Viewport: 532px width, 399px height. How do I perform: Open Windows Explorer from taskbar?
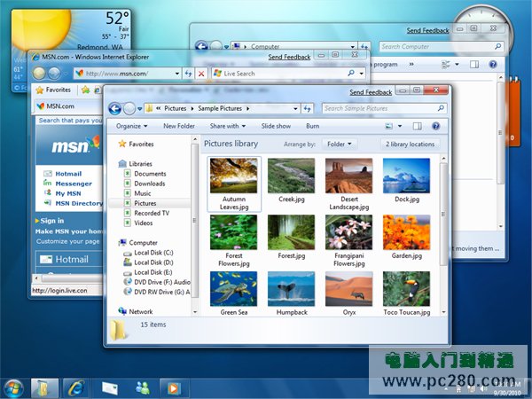45,388
